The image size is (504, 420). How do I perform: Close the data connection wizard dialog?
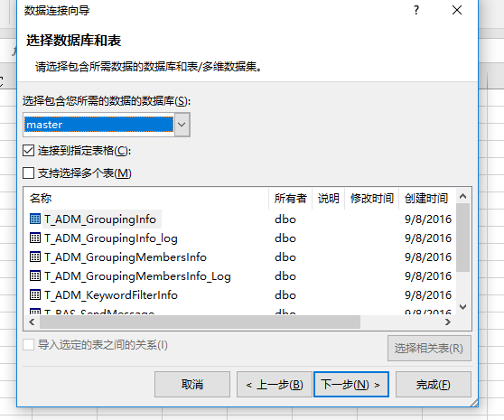pos(457,10)
